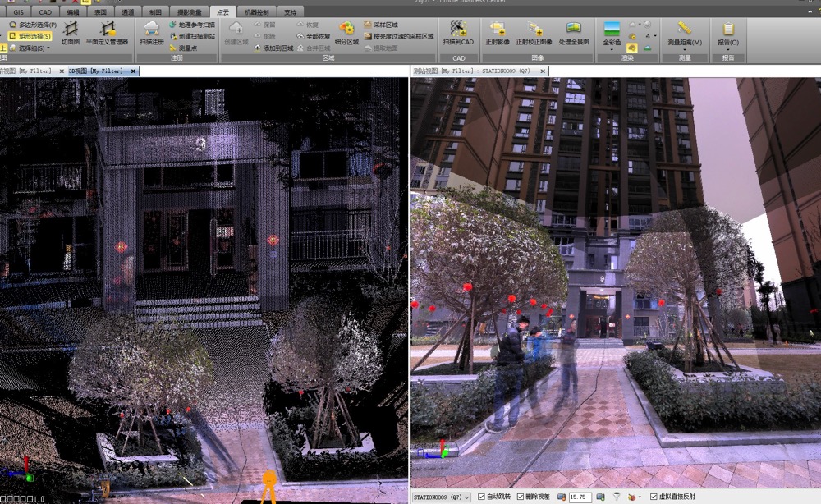Open the 平面定义管理器 plane definition manager
This screenshot has height=504, width=821.
108,33
